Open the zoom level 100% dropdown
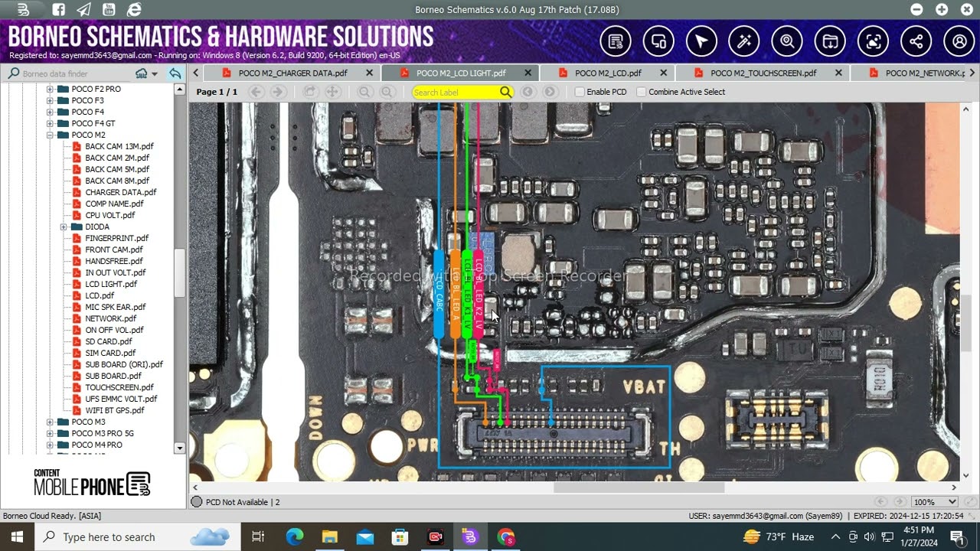This screenshot has height=551, width=980. point(935,502)
